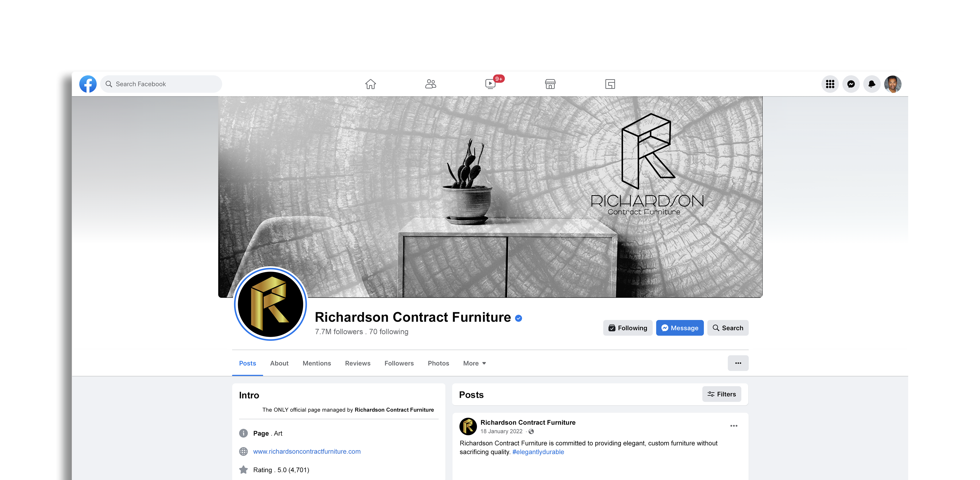Click the blue verified badge beside page name

(519, 319)
